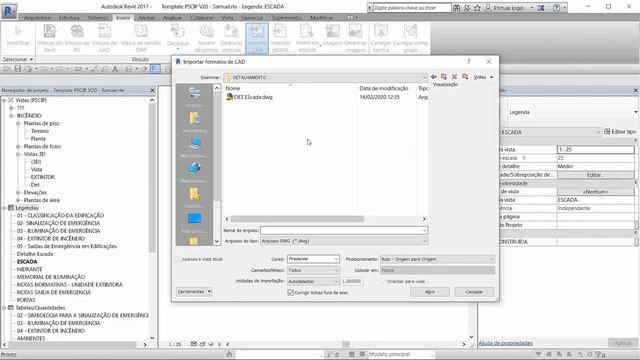
Task: Click the Carregar família ribbon tool
Action: click(x=381, y=38)
